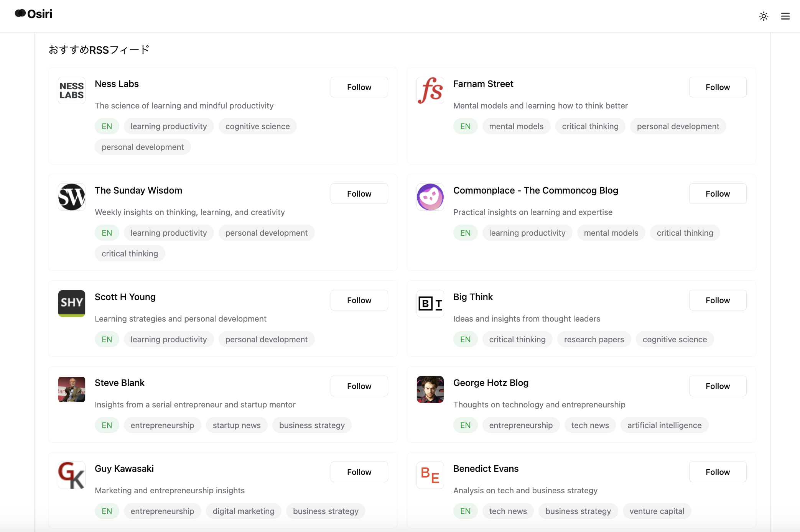Select the Scott H Young SHY icon

click(72, 304)
